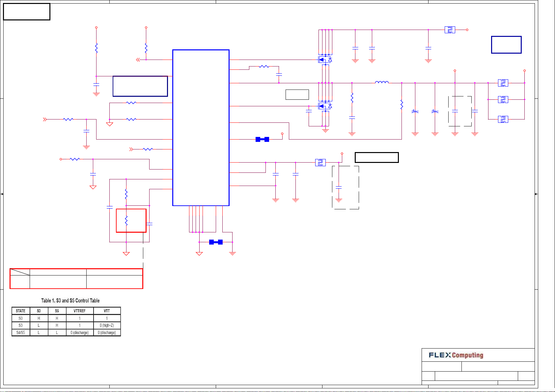555x392 pixels.
Task: Click '1' in S3 row, VTTREF column
Action: coord(80,325)
